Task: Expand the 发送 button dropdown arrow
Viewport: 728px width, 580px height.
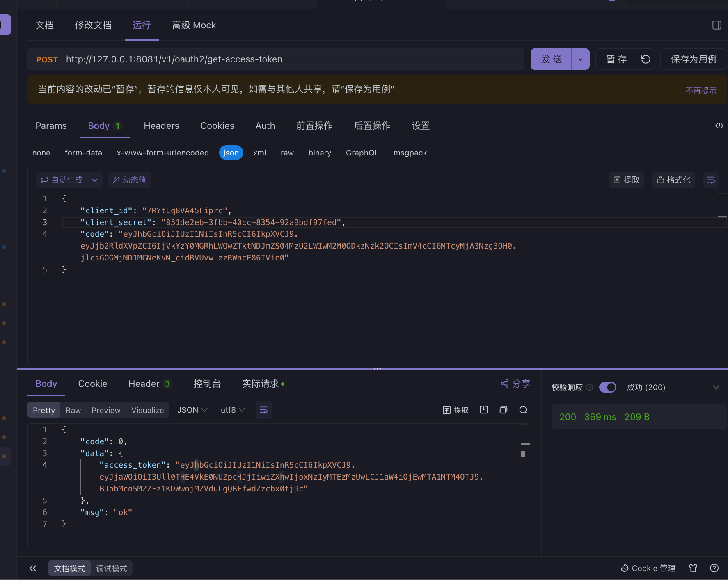Action: (x=580, y=59)
